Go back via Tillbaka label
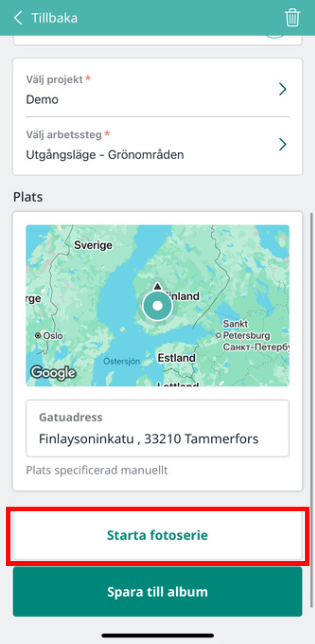Viewport: 315px width, 644px height. pos(54,18)
